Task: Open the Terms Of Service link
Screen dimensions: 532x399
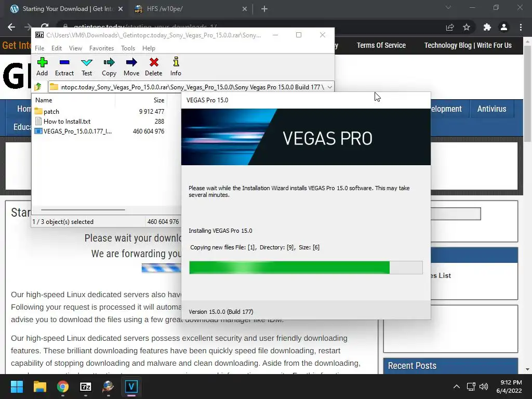Action: pos(381,45)
